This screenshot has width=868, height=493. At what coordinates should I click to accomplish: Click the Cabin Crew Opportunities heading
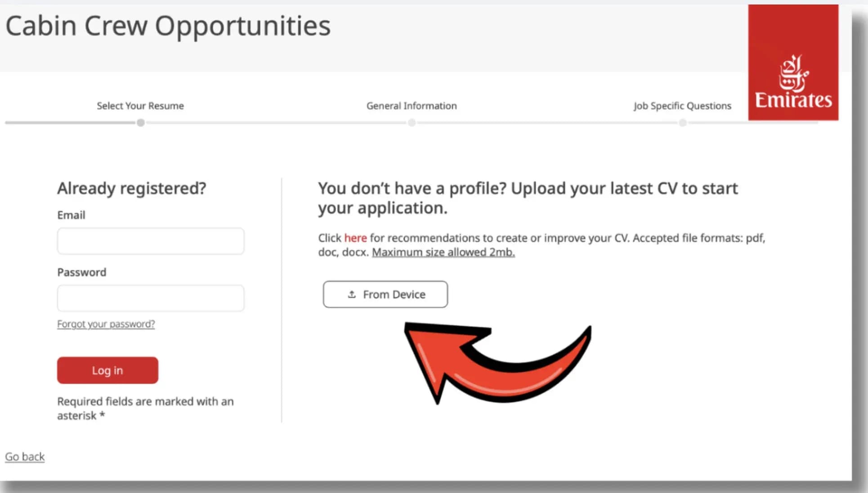(168, 26)
